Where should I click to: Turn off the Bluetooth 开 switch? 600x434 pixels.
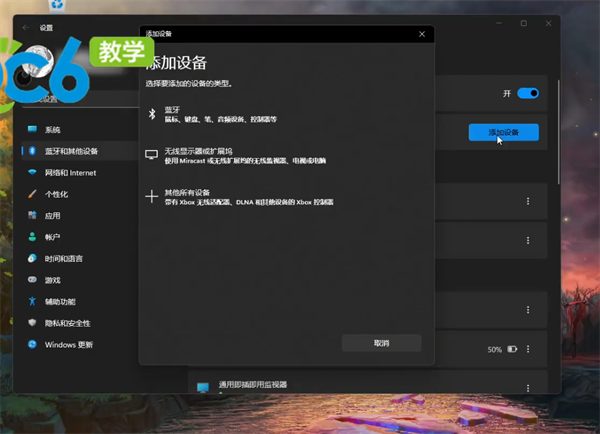click(528, 93)
